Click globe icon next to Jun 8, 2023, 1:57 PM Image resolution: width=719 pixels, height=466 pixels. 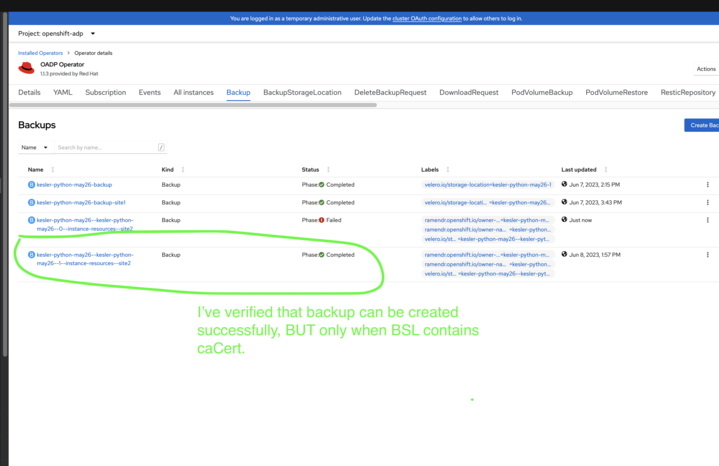[x=564, y=255]
